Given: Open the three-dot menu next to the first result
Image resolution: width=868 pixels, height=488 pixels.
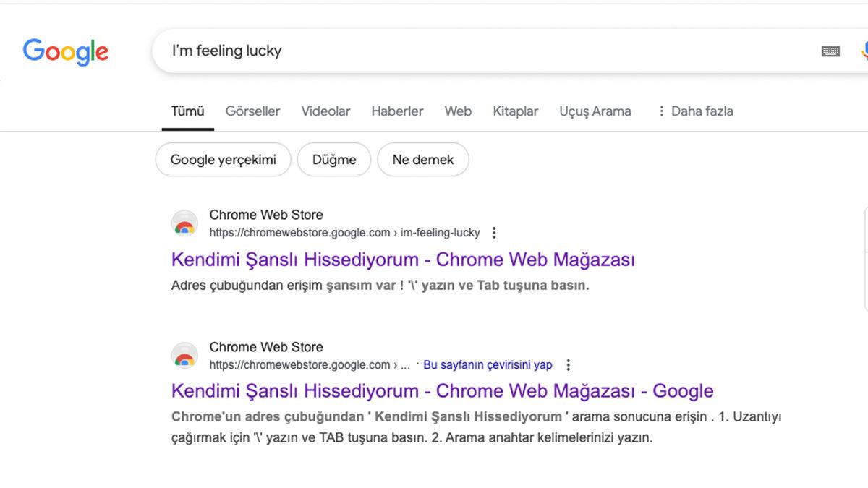Looking at the screenshot, I should click(x=494, y=232).
